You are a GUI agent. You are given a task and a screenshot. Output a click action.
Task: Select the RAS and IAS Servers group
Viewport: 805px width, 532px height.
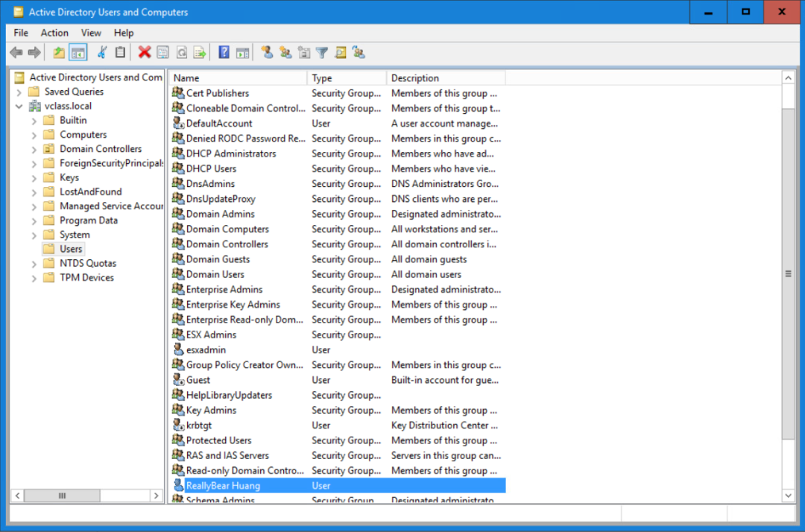338,455
